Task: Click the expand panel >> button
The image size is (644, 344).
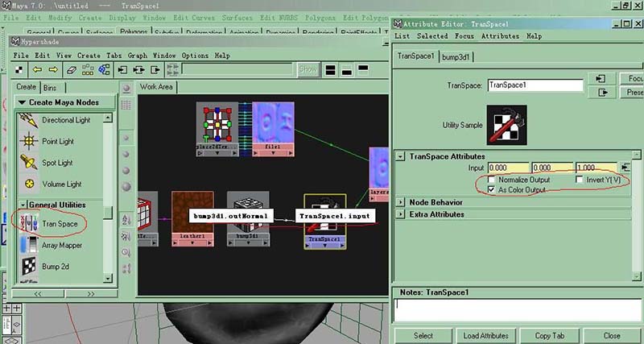Action: (91, 294)
